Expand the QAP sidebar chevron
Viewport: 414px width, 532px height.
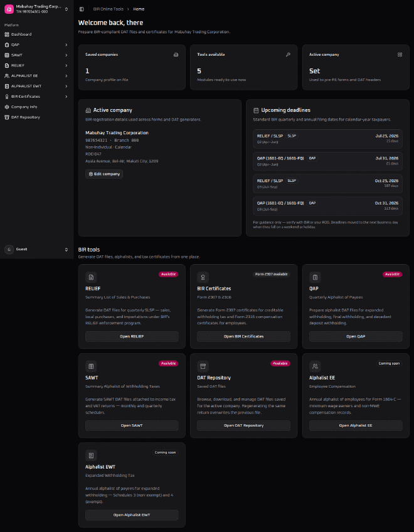coord(66,45)
